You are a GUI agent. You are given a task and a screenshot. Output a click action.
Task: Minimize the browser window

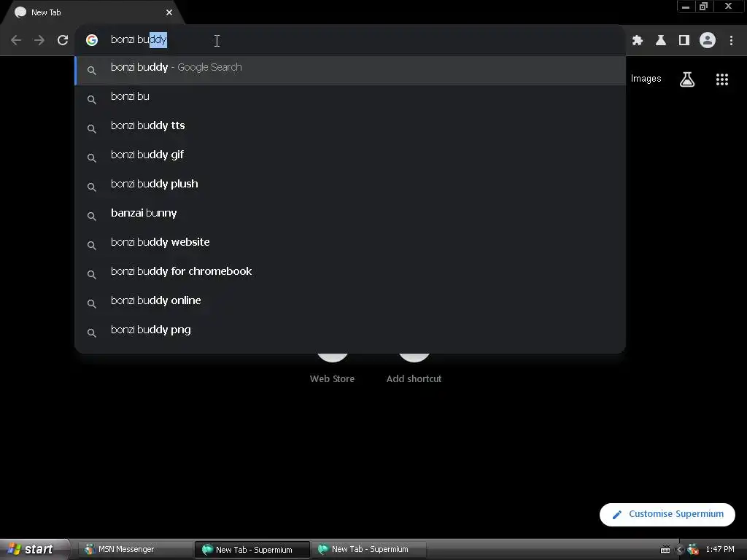pyautogui.click(x=686, y=7)
